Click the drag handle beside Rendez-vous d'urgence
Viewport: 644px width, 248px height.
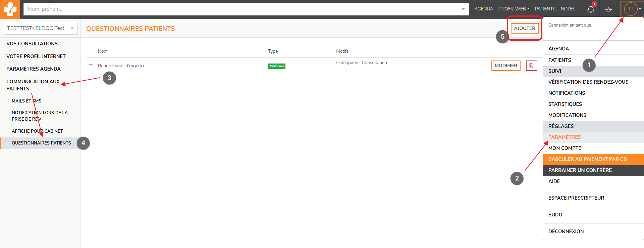[x=91, y=66]
